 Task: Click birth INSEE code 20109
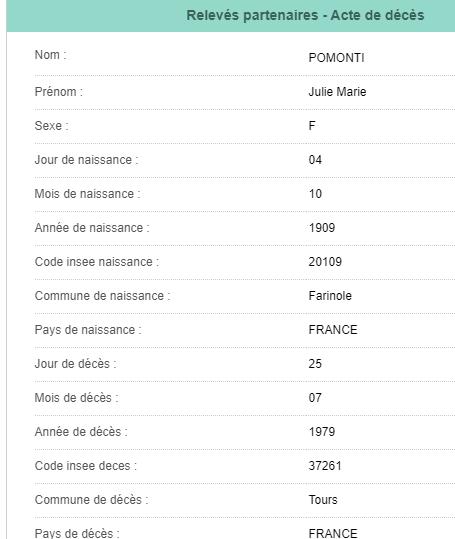pos(325,262)
